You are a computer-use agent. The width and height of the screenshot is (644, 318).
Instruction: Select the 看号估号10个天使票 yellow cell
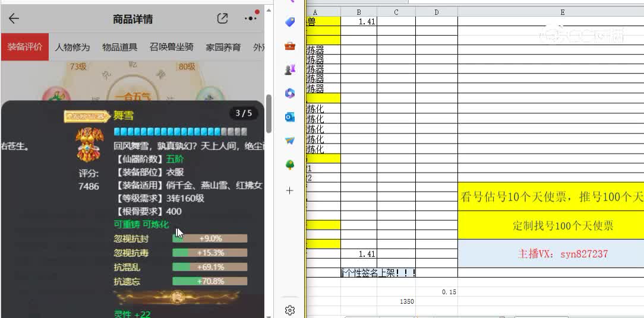551,196
